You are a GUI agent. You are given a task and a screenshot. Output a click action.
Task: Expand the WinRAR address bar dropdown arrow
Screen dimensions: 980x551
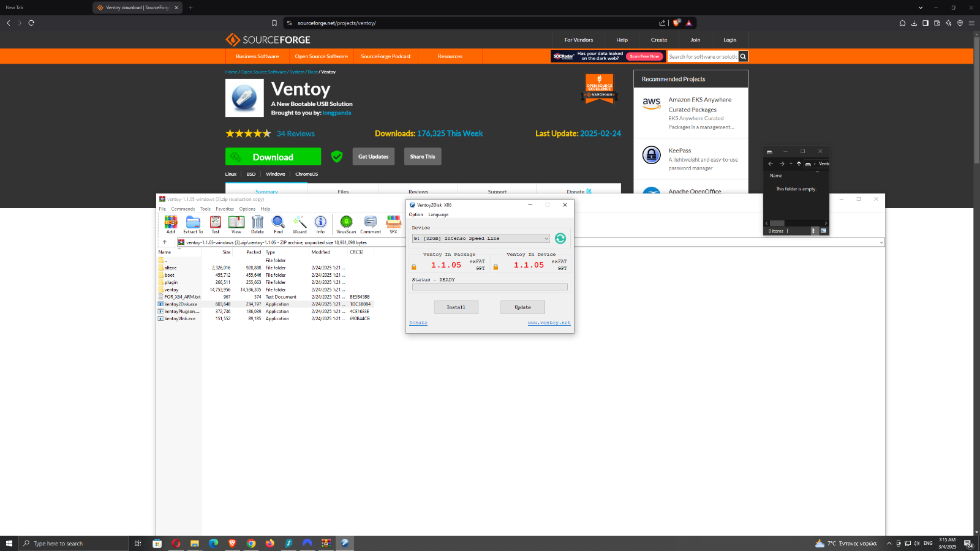[x=881, y=242]
